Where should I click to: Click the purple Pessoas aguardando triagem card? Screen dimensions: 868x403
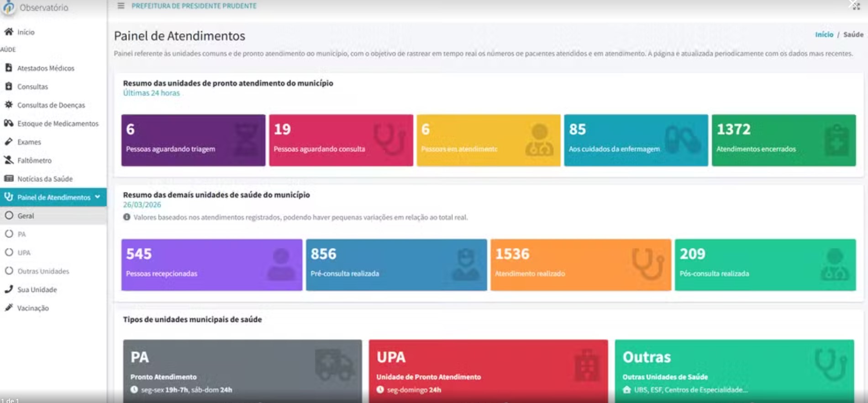[x=193, y=140]
